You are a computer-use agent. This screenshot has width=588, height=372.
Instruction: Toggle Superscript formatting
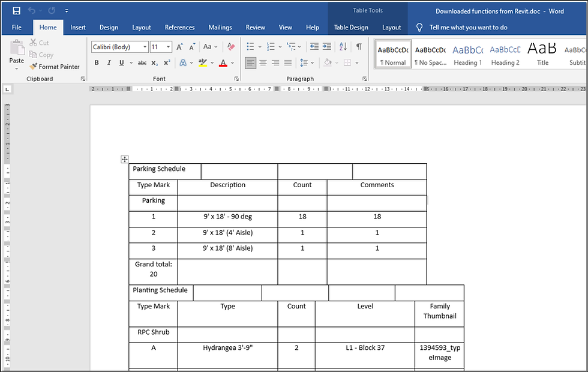pyautogui.click(x=167, y=62)
